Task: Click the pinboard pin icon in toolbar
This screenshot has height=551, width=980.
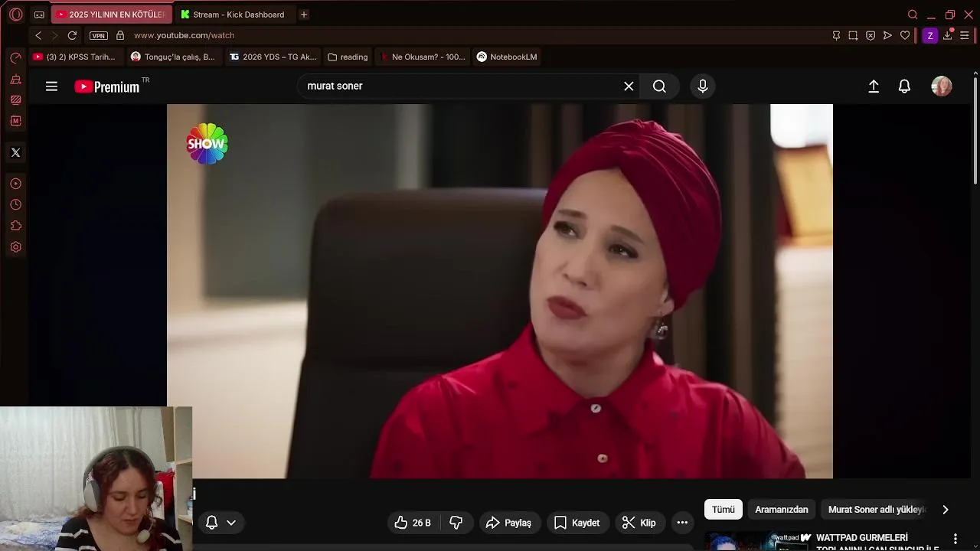Action: click(836, 35)
